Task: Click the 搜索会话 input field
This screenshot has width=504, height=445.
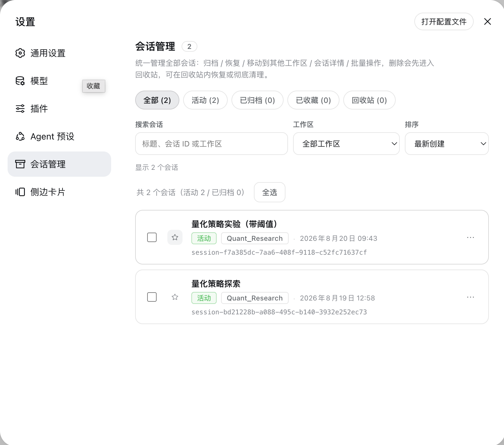Action: click(x=212, y=144)
